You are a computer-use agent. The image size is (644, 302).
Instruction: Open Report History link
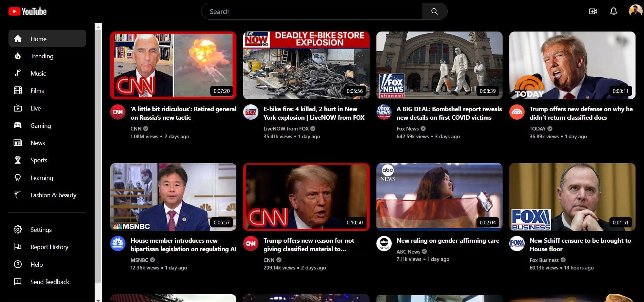[49, 247]
